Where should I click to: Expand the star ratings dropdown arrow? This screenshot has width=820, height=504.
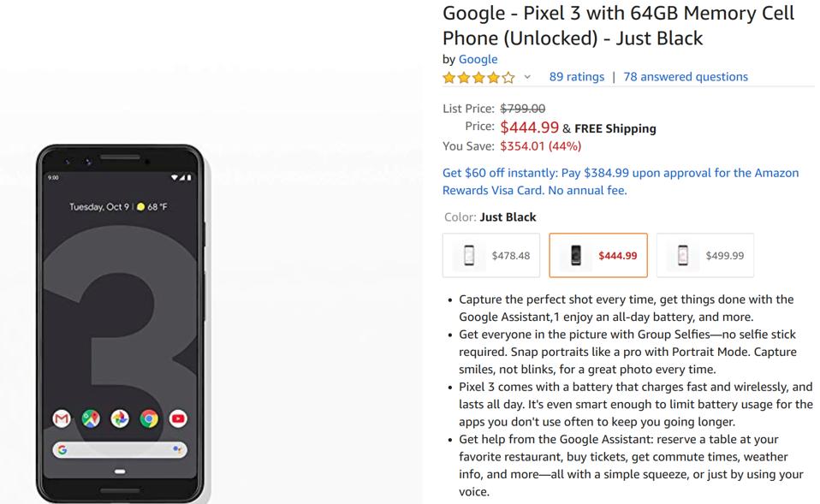coord(527,77)
